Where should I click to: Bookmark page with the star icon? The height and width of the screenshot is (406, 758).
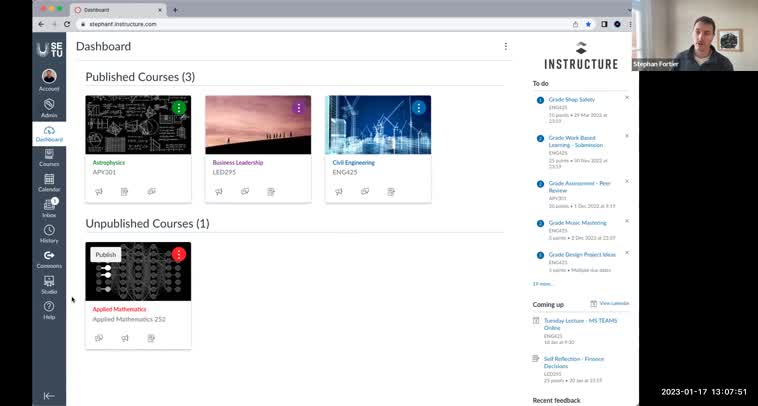(x=588, y=24)
